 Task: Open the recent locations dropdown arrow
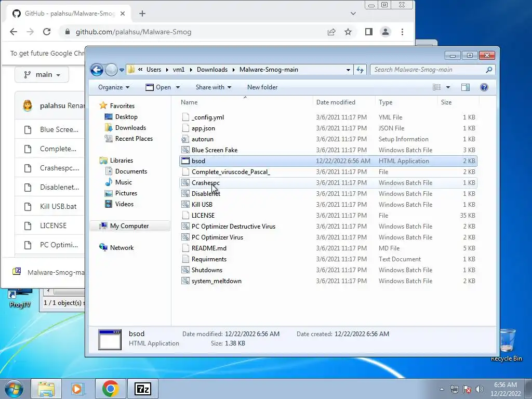122,70
